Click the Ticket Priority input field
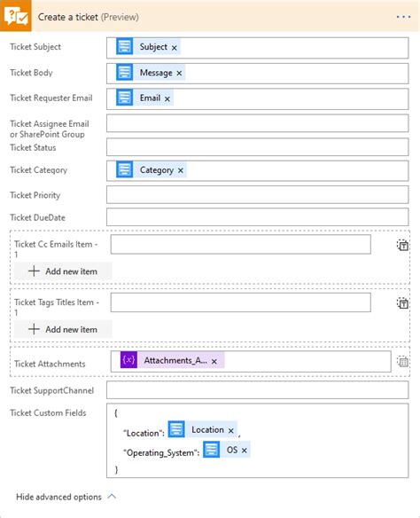Viewport: 420px width, 518px height. [x=257, y=194]
